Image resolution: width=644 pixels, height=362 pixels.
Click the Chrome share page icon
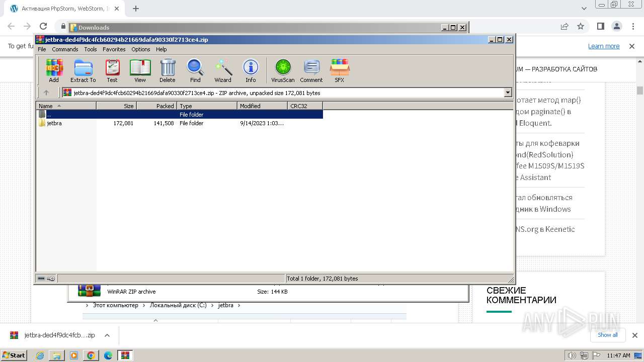coord(565,26)
